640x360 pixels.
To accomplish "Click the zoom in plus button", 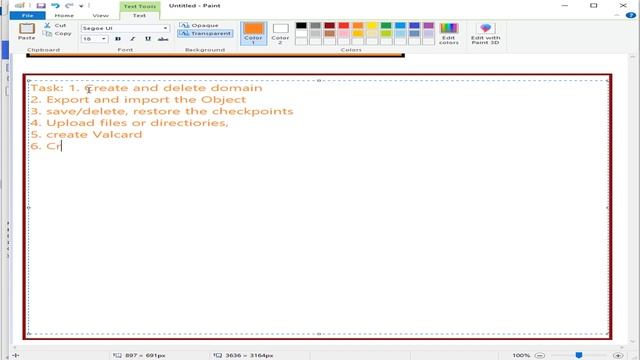I will click(x=618, y=356).
